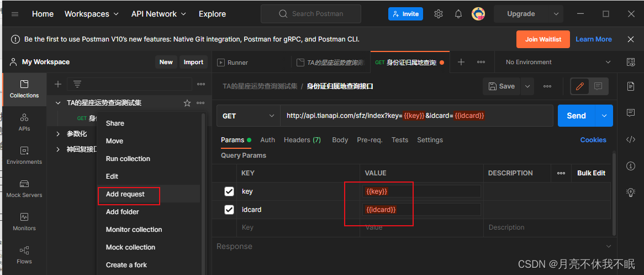The height and width of the screenshot is (275, 644).
Task: Open request more actions next to Save
Action: [547, 86]
